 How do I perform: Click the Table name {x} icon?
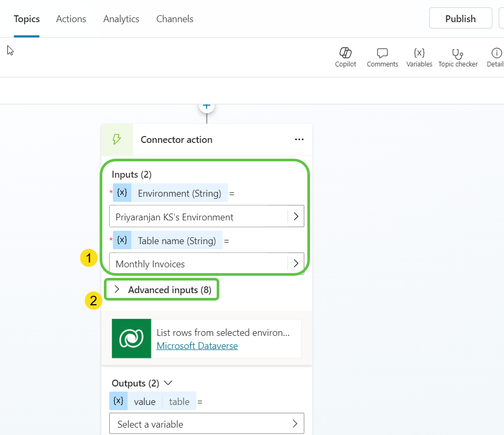(x=122, y=240)
